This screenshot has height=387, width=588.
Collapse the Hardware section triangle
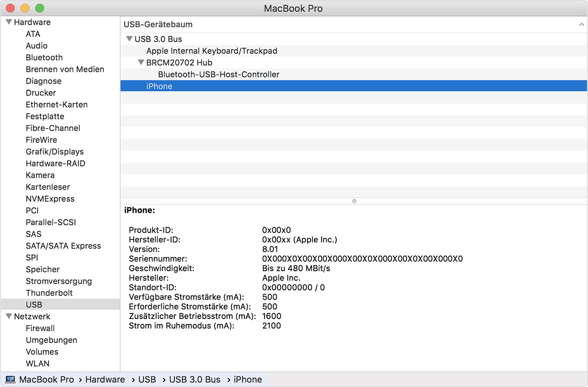[x=9, y=22]
